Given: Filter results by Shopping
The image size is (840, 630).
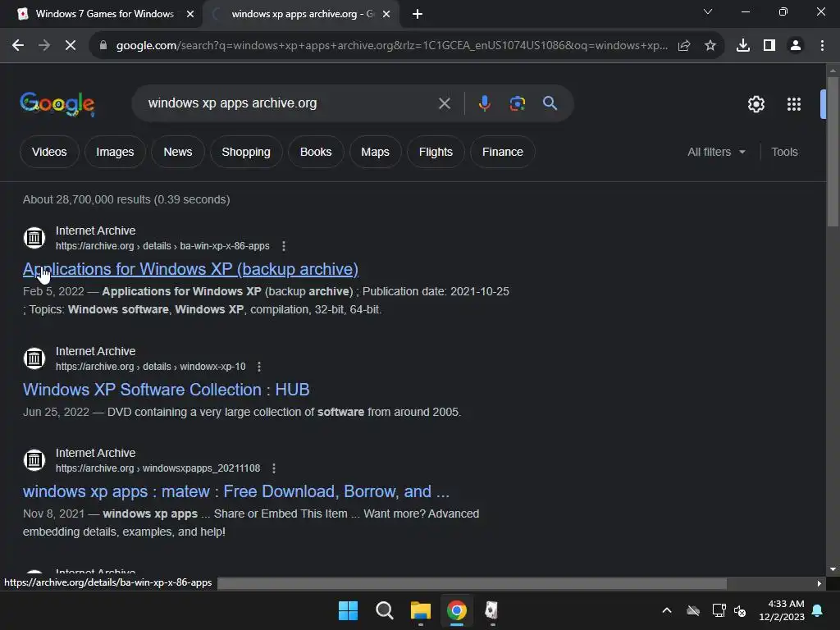Looking at the screenshot, I should tap(246, 152).
